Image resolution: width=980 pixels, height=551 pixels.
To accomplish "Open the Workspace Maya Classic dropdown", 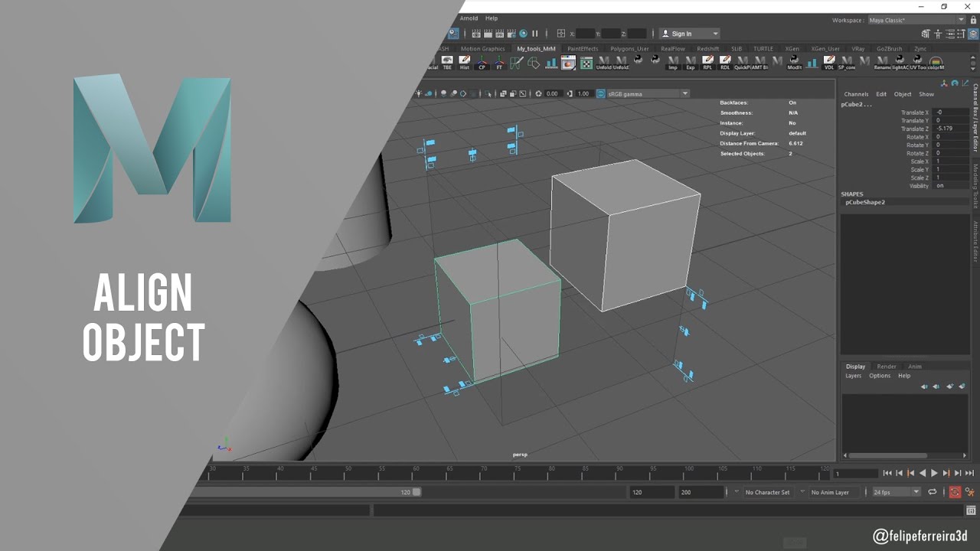I will pos(916,20).
